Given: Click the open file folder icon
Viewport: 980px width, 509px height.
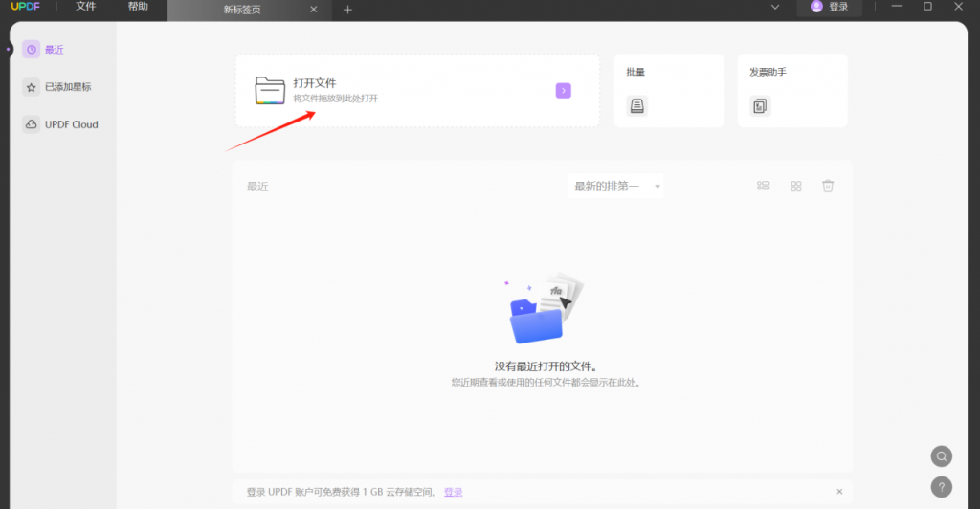Looking at the screenshot, I should click(270, 90).
